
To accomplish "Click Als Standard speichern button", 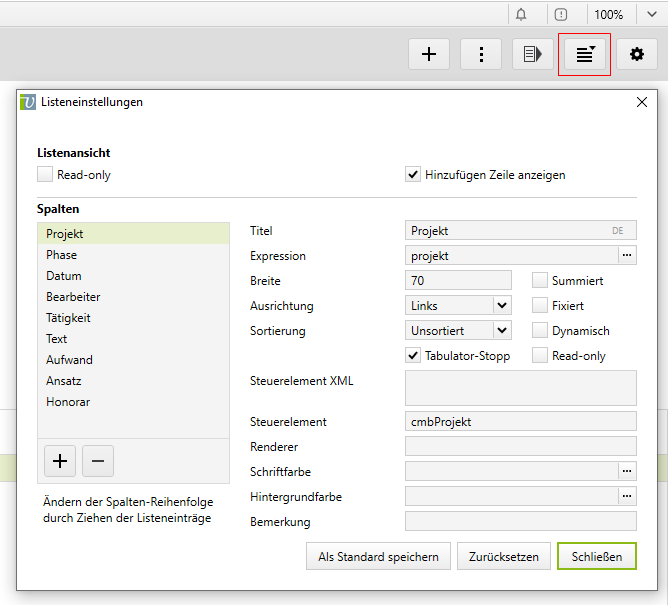I will pyautogui.click(x=378, y=557).
